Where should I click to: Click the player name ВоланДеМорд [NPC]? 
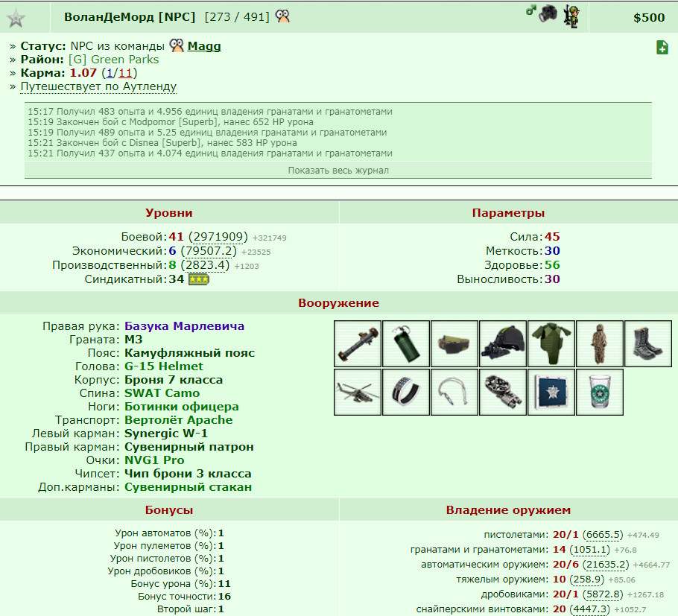tap(130, 17)
